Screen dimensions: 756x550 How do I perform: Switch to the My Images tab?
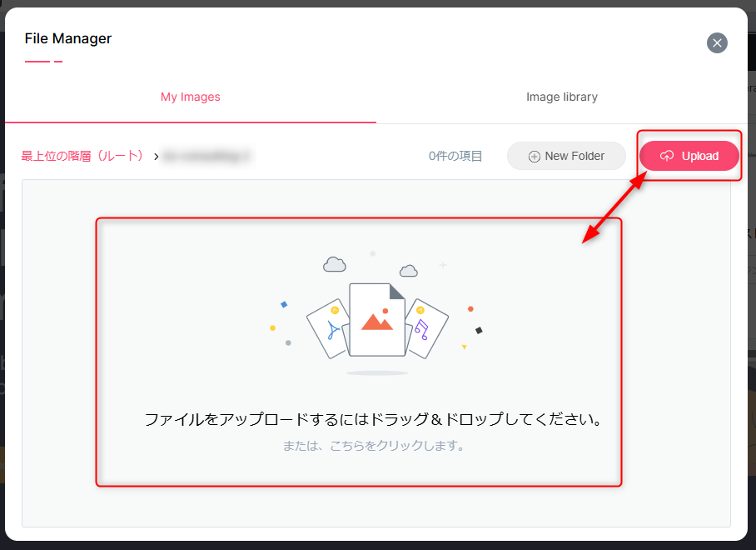pos(190,97)
